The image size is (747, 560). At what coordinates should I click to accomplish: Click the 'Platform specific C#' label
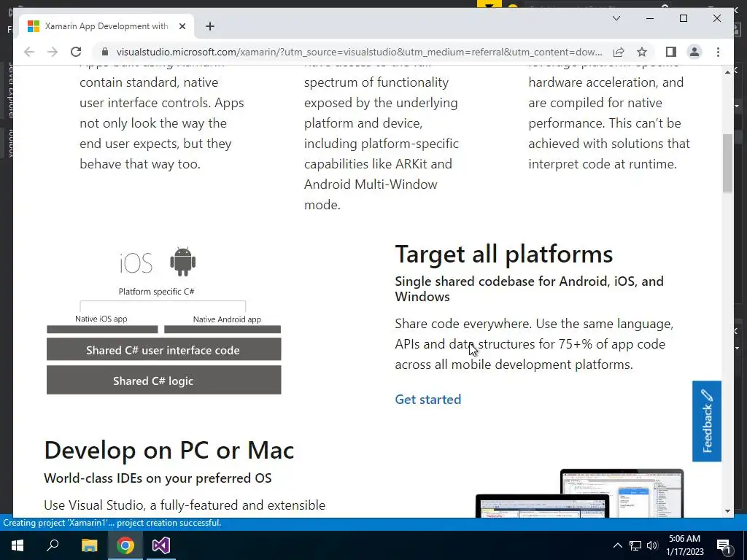(x=156, y=292)
